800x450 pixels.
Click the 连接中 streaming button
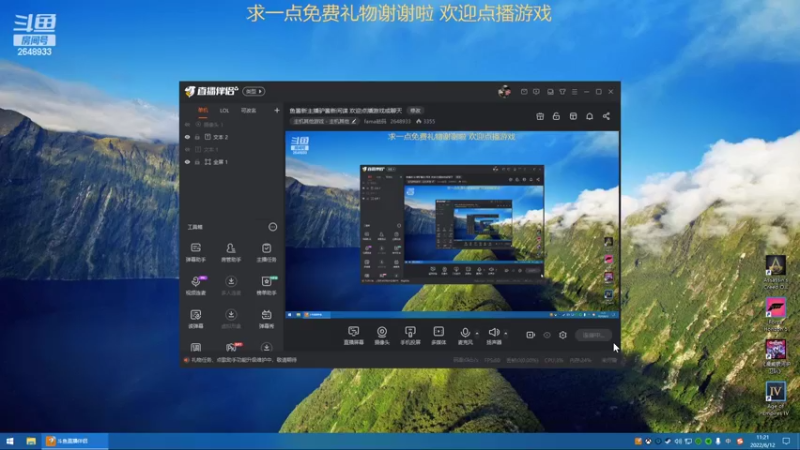(x=593, y=335)
